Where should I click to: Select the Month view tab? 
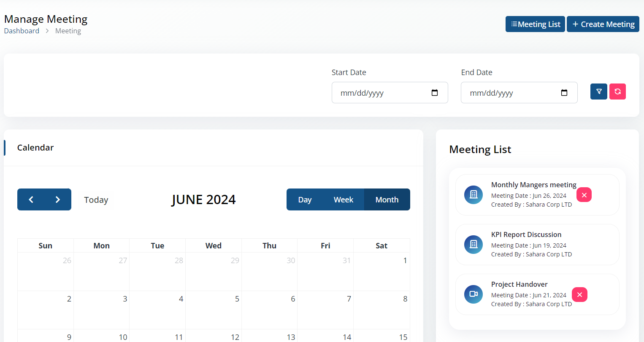(387, 199)
